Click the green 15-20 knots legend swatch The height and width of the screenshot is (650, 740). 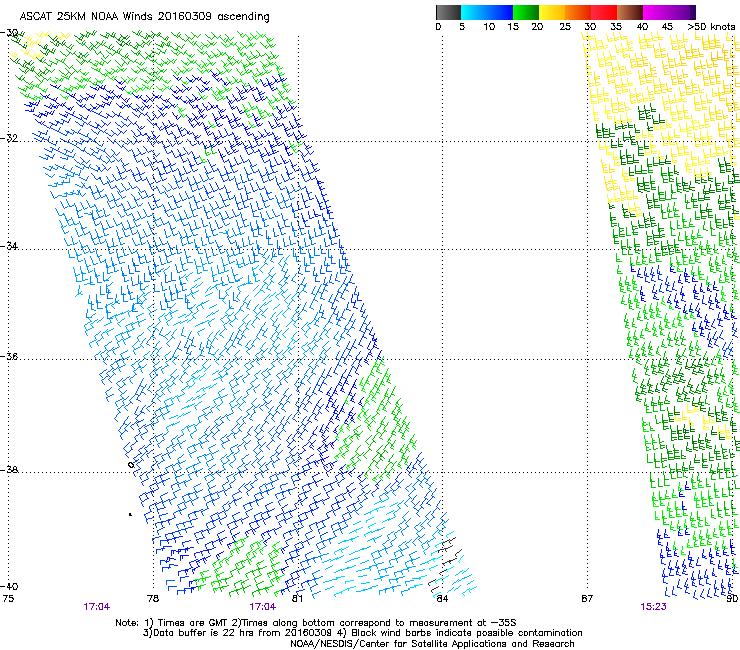(526, 12)
